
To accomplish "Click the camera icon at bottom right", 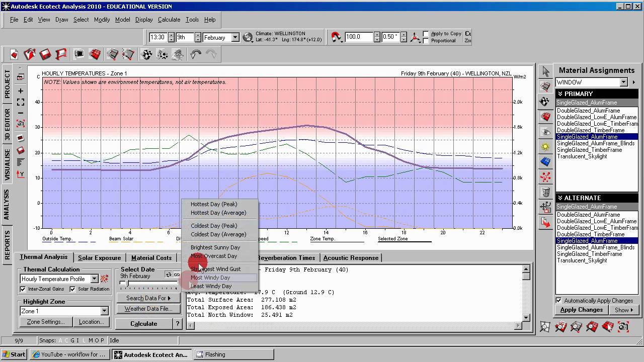I will (623, 327).
